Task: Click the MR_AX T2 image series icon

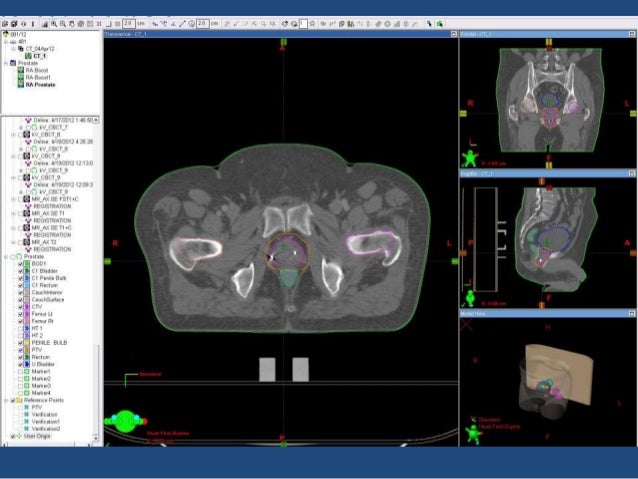Action: 26,242
